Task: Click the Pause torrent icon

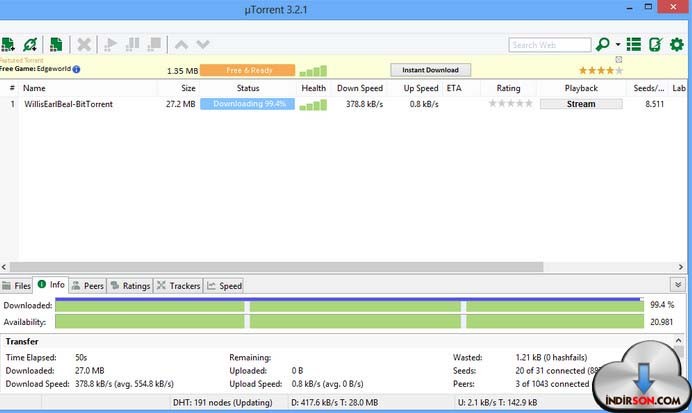Action: tap(132, 45)
